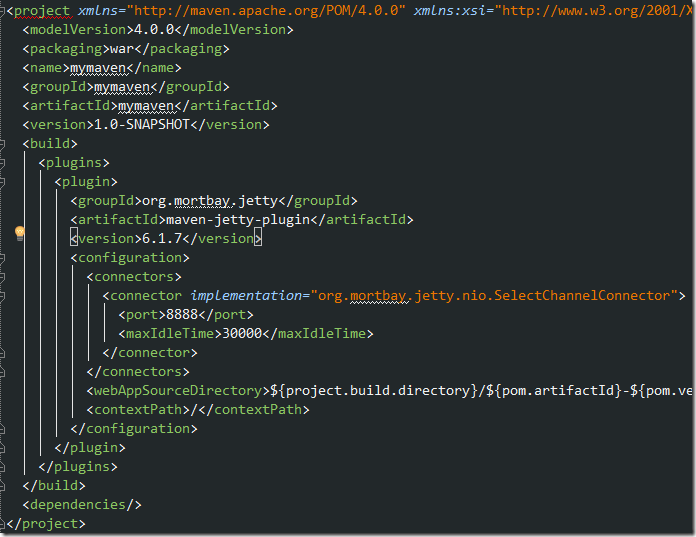Click 'mymaven' inside the project groupId tag

pos(122,87)
